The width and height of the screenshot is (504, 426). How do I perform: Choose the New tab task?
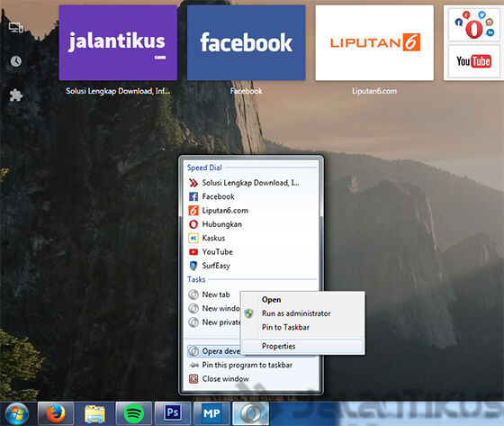point(214,295)
